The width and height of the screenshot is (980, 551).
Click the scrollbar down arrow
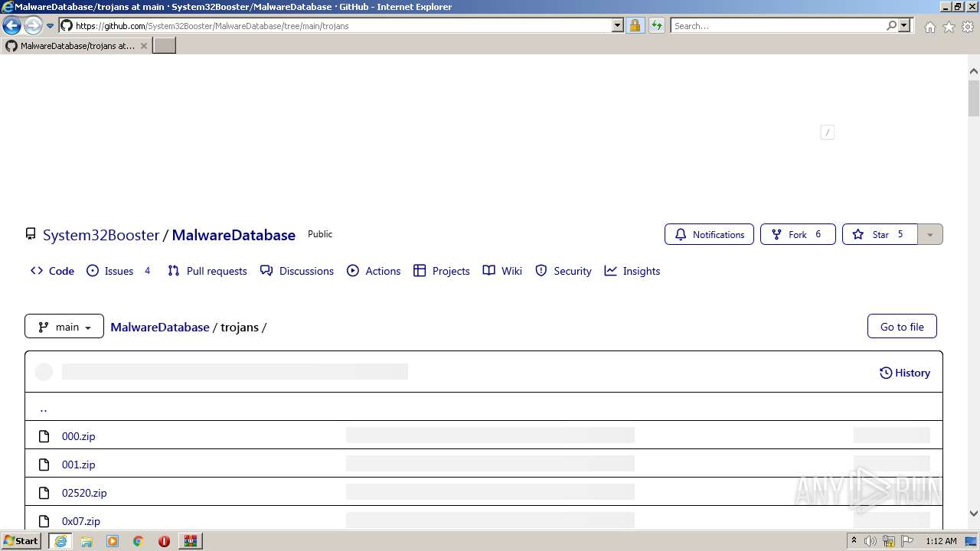coord(974,514)
